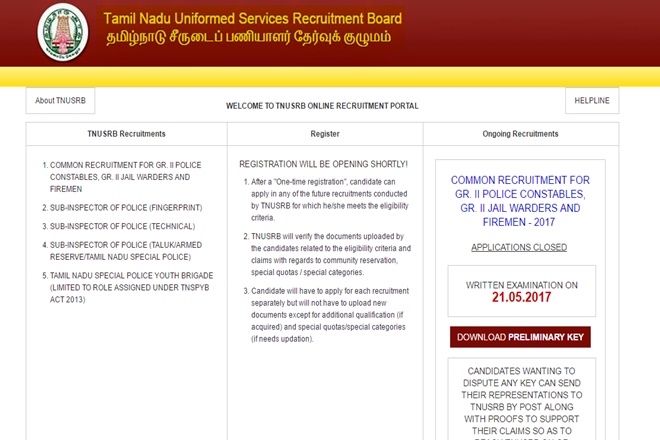660x440 pixels.
Task: Click the Tamil Nadu government emblem logo
Action: coord(63,32)
